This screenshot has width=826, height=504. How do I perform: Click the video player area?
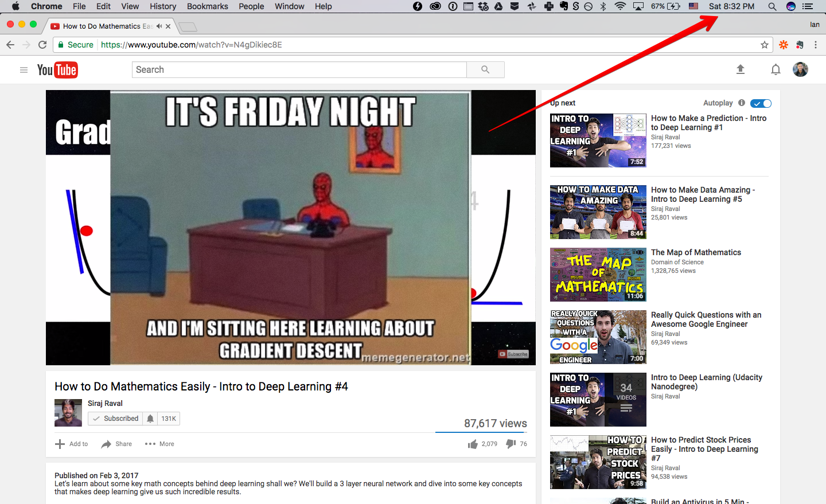click(291, 228)
